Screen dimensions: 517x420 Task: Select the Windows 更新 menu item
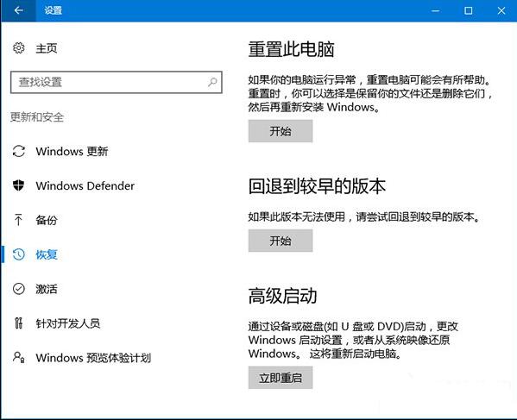72,152
